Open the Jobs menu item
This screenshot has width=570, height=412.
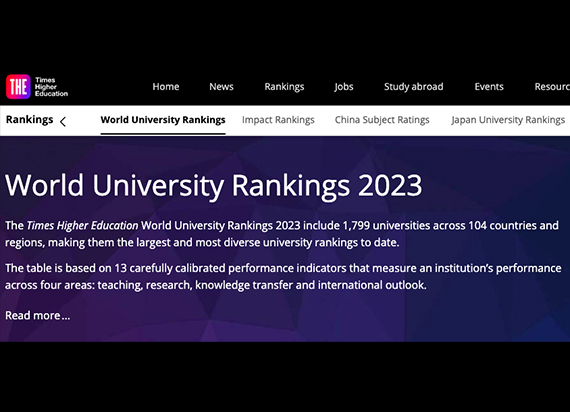click(x=344, y=87)
